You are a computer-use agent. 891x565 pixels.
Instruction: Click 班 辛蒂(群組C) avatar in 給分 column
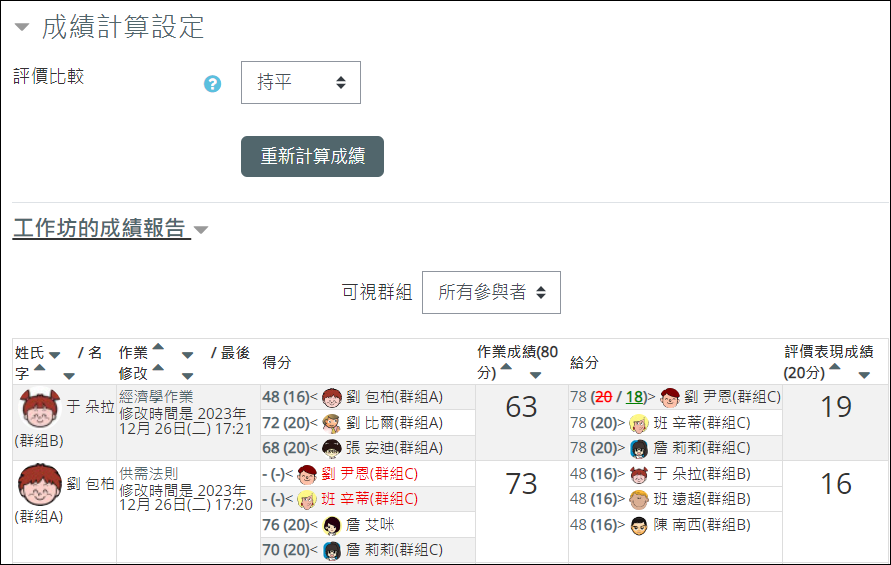click(x=639, y=423)
